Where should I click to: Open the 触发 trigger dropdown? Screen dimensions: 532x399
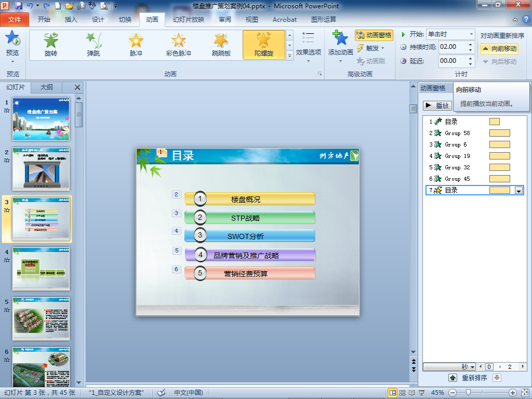click(371, 48)
